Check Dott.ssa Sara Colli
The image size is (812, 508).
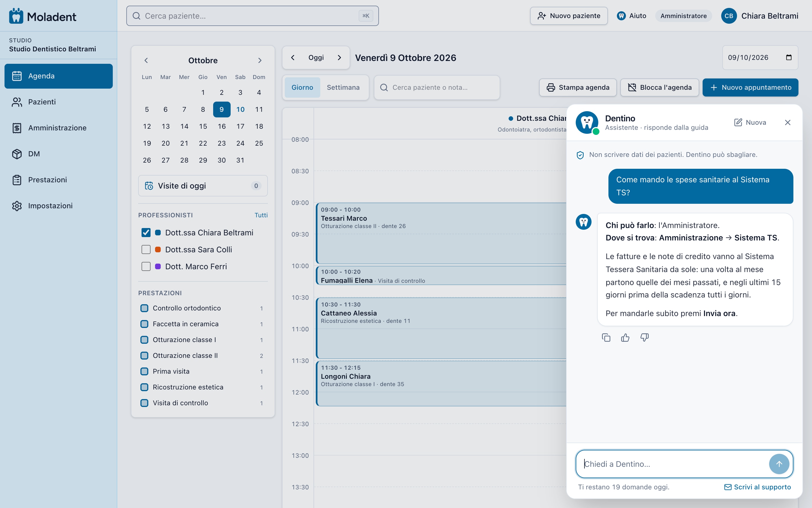pyautogui.click(x=146, y=250)
